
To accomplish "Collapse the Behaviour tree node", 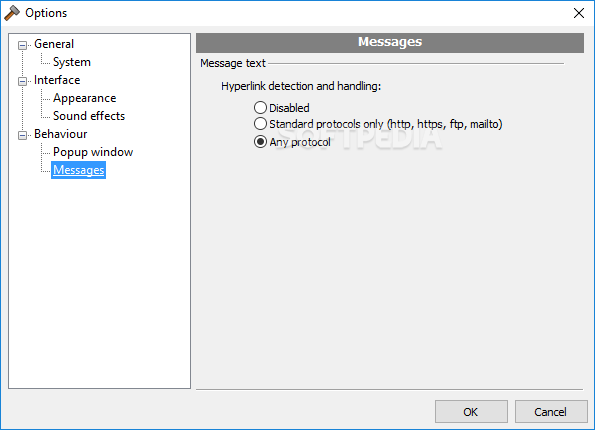I will tap(22, 135).
